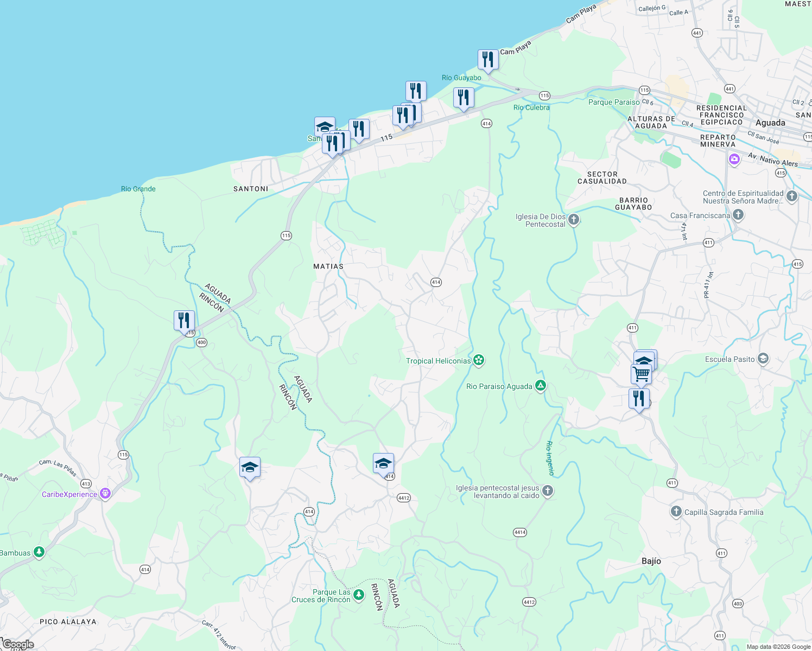Click the school marker in Santoni area
The width and height of the screenshot is (812, 651).
[x=324, y=127]
